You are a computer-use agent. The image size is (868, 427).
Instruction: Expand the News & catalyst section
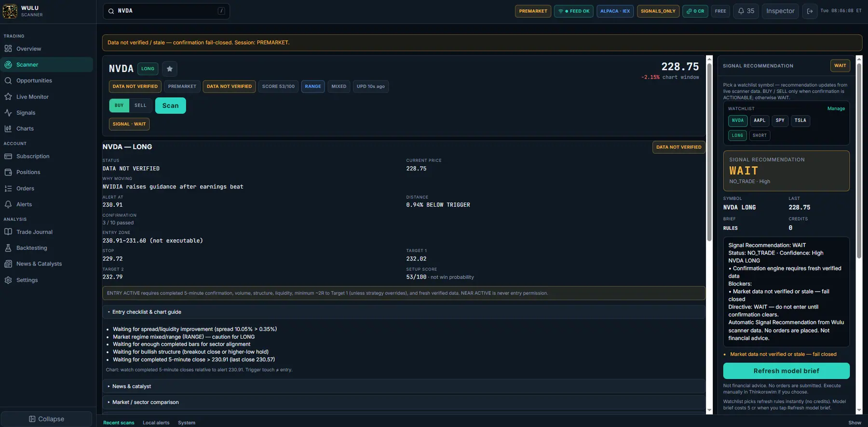404,387
